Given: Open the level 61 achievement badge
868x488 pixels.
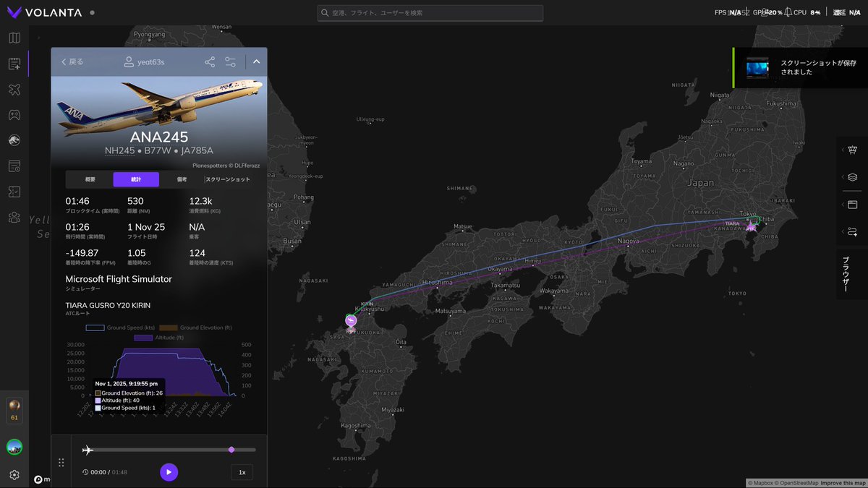Looking at the screenshot, I should click(x=14, y=410).
